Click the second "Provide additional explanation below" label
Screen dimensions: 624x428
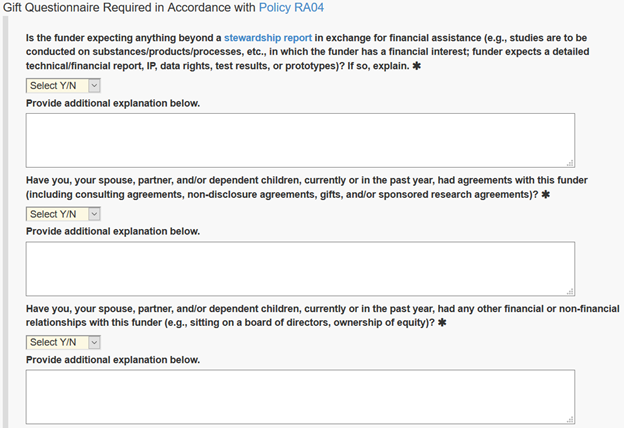click(112, 231)
